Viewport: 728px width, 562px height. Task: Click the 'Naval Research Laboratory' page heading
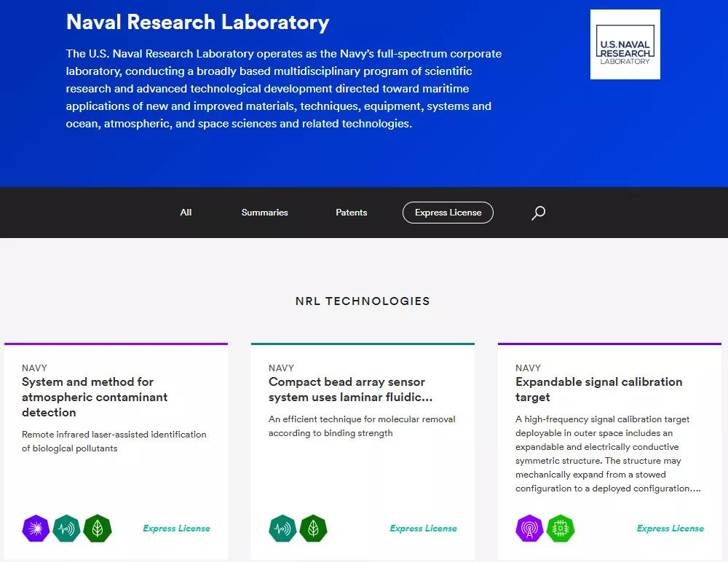[x=198, y=23]
